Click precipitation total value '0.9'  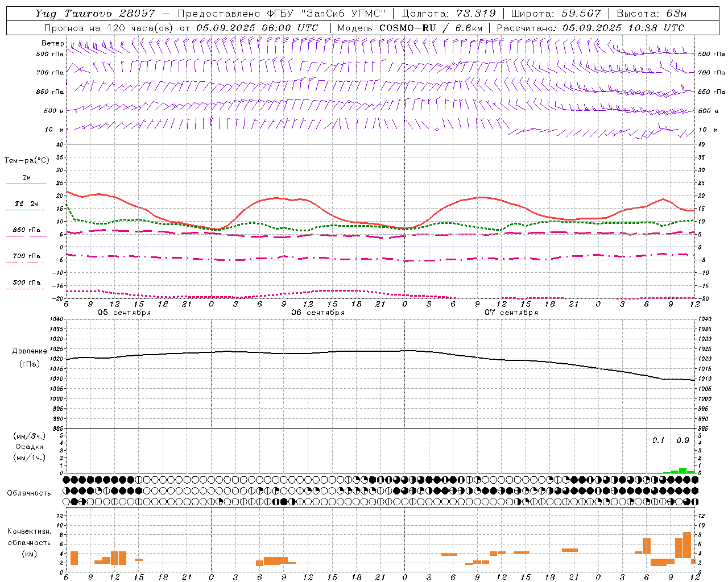(682, 440)
